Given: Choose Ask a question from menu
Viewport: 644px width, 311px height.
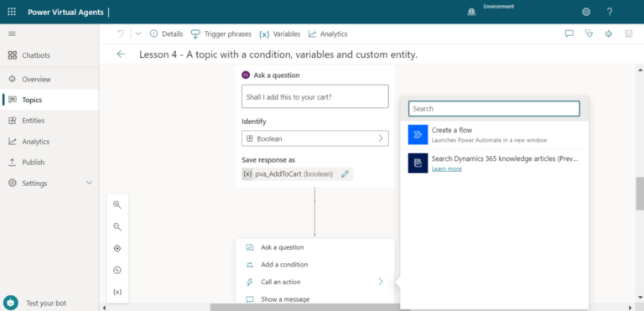Looking at the screenshot, I should (x=315, y=247).
